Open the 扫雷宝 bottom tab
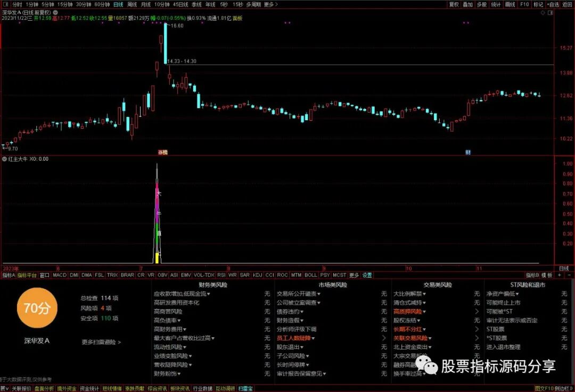This screenshot has height=392, width=575. point(245,388)
